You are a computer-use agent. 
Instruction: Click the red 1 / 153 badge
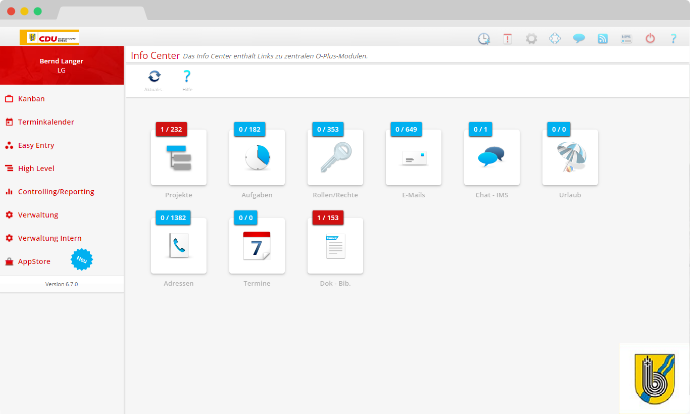(x=328, y=217)
